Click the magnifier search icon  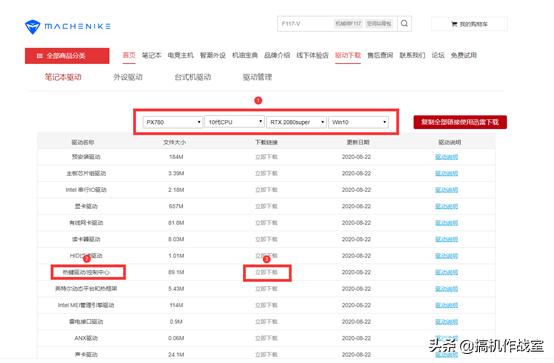point(405,24)
